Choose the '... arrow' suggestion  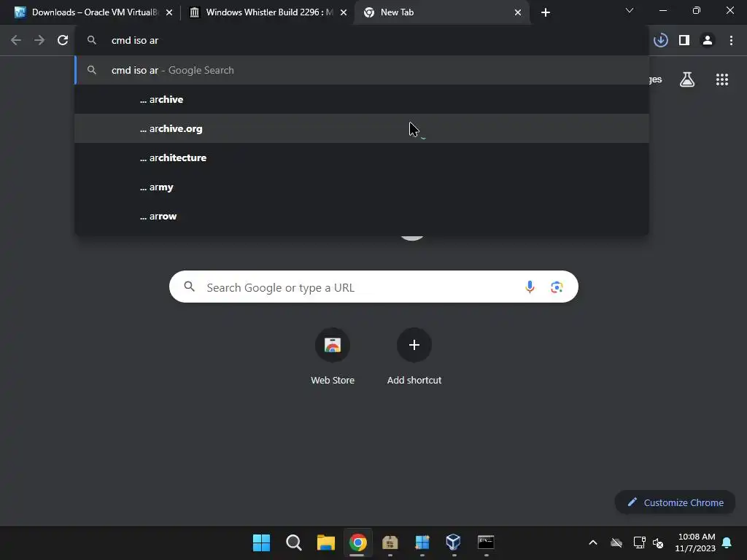point(362,216)
